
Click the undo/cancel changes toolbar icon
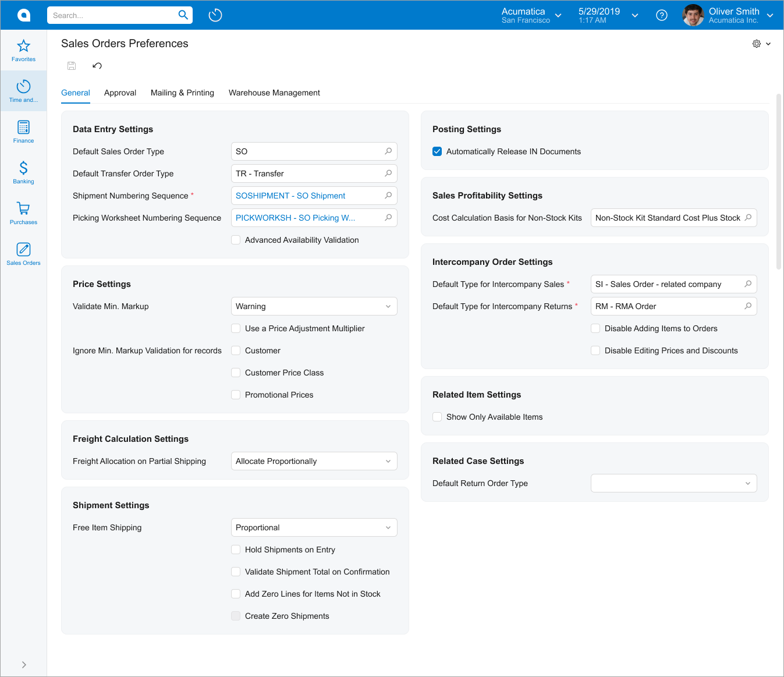tap(97, 66)
